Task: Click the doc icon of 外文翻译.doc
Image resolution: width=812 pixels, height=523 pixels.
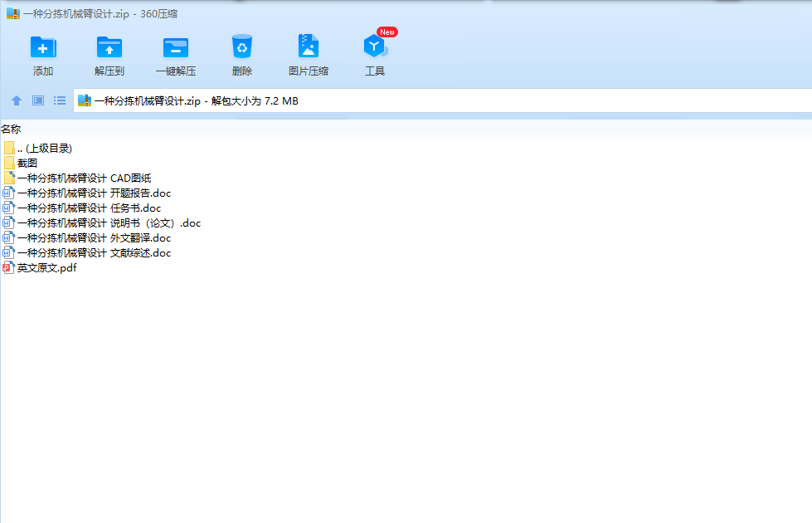Action: [8, 238]
